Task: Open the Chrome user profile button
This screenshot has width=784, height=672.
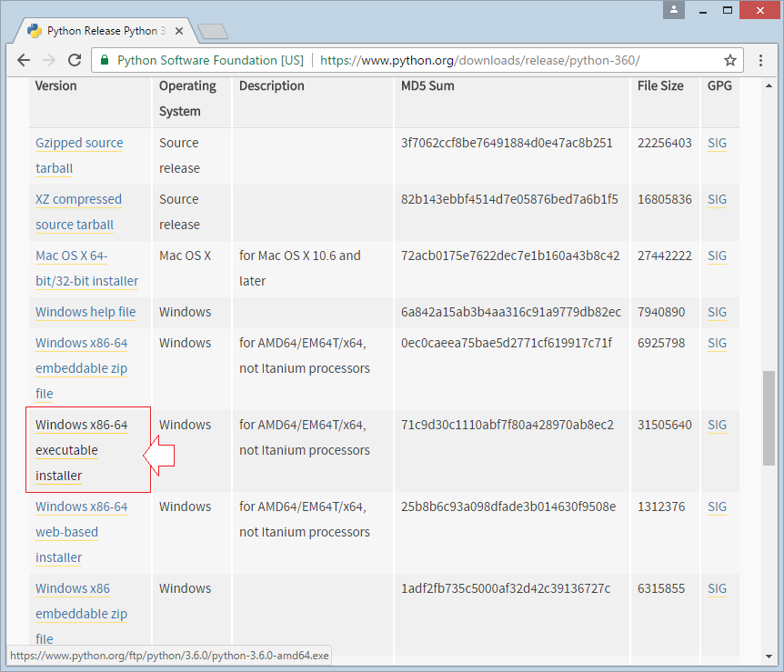Action: point(674,10)
